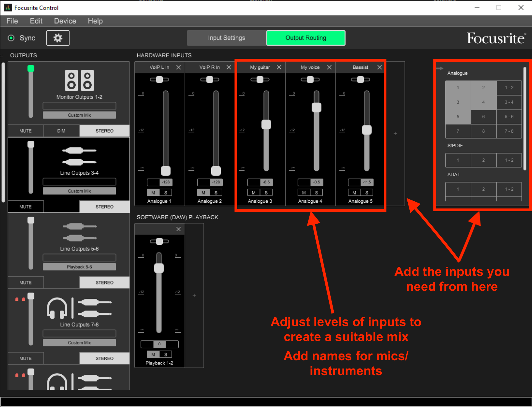This screenshot has height=407, width=532.
Task: Click the My guitar level fader handle
Action: click(266, 125)
